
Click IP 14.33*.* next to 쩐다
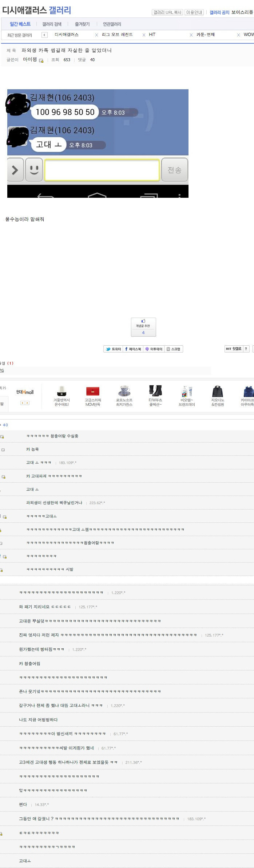click(42, 805)
